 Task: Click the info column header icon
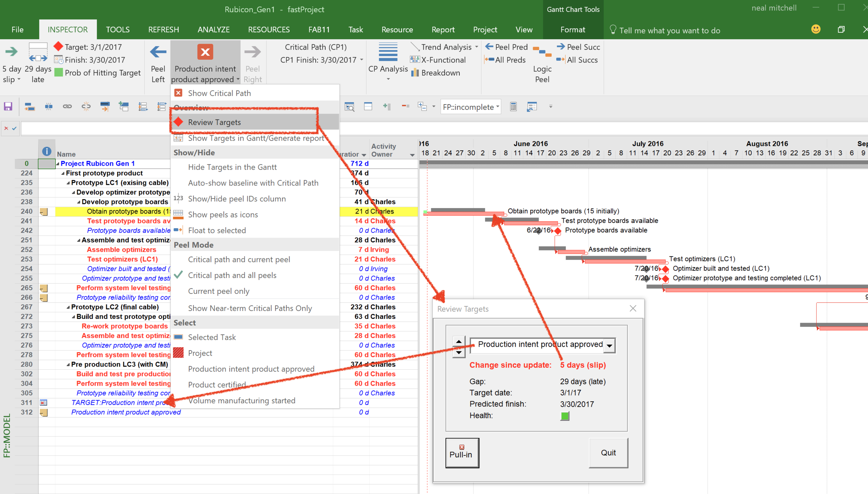tap(47, 151)
